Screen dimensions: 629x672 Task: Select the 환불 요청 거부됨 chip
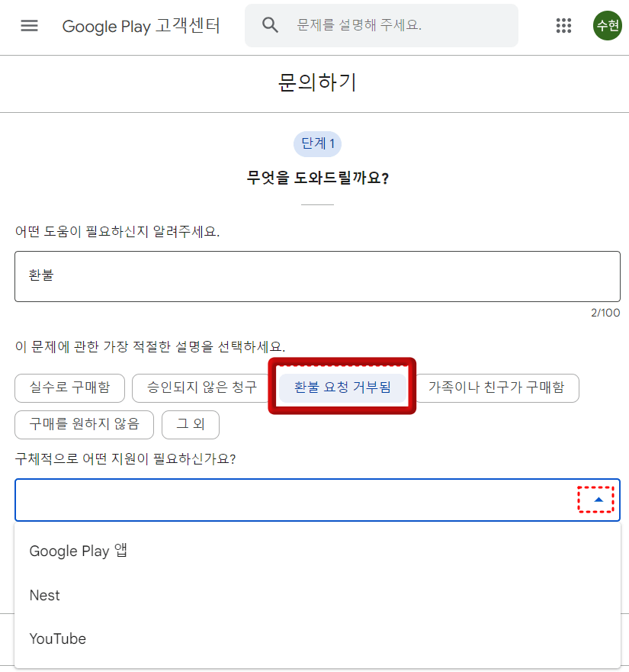coord(341,388)
